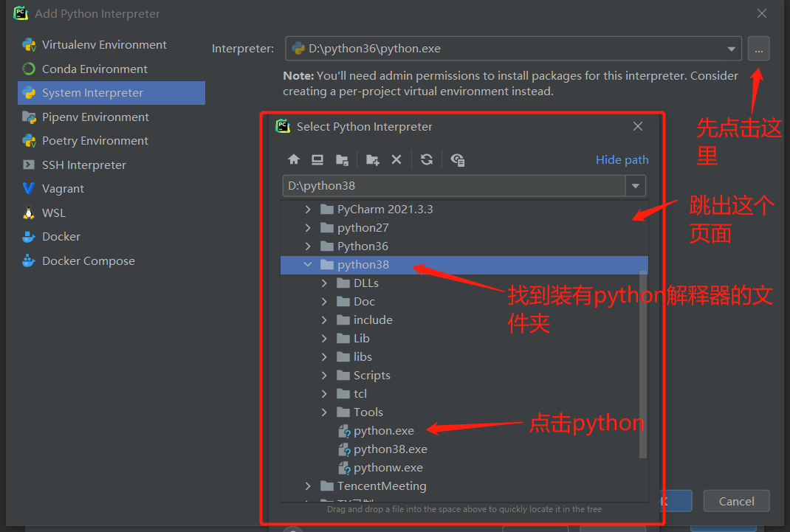790x532 pixels.
Task: Close the Add Python Interpreter window
Action: click(762, 13)
